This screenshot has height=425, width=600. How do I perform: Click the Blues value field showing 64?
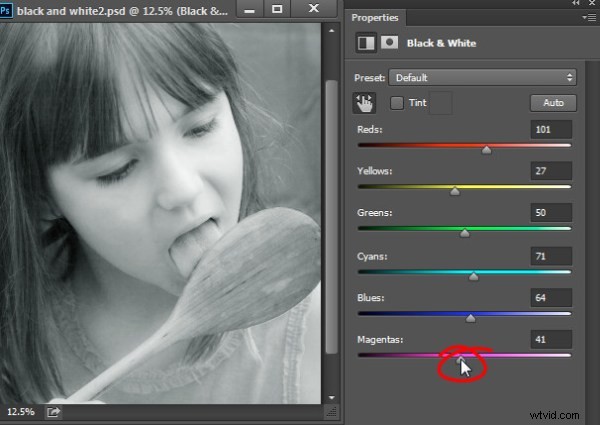coord(551,298)
